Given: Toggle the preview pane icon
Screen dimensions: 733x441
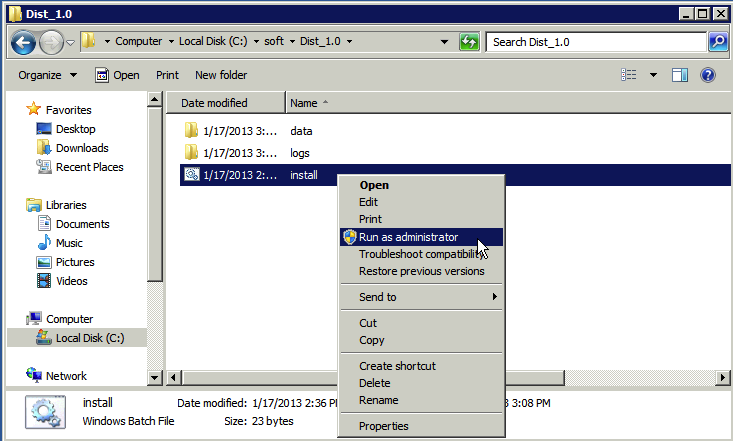Looking at the screenshot, I should point(680,75).
